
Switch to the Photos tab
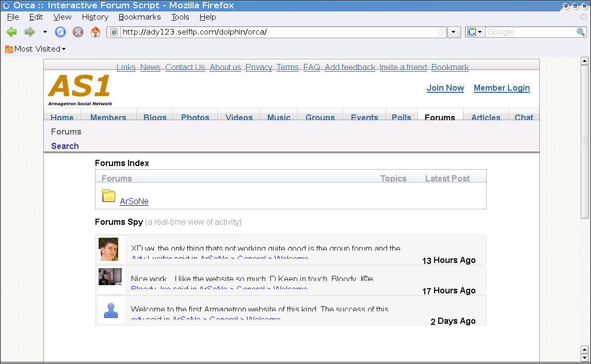(x=195, y=117)
